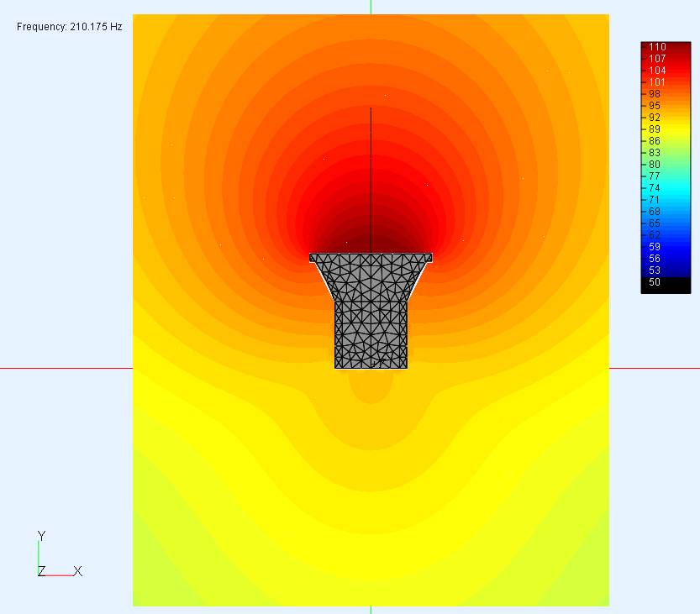Click the 80 value on color legend
This screenshot has height=614, width=700.
[655, 165]
